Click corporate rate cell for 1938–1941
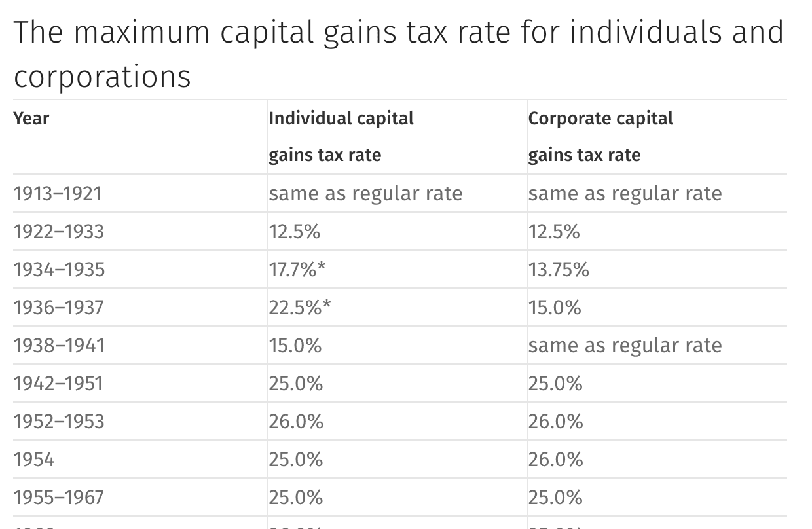The image size is (812, 529). pos(625,346)
